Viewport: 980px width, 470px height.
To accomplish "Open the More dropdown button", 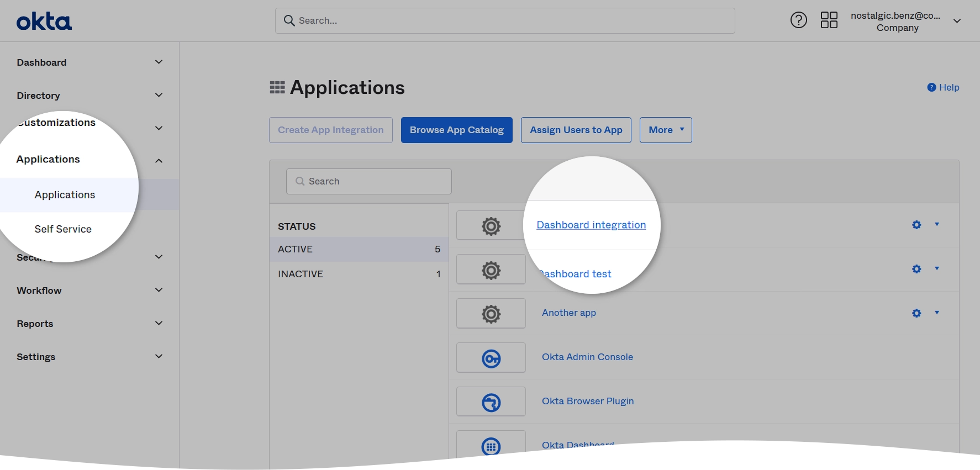I will 666,130.
